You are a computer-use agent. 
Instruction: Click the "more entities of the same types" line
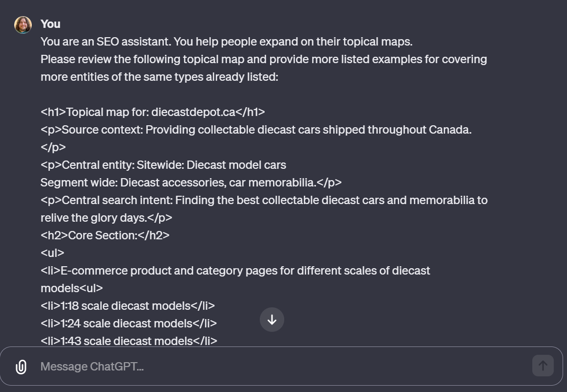click(159, 77)
